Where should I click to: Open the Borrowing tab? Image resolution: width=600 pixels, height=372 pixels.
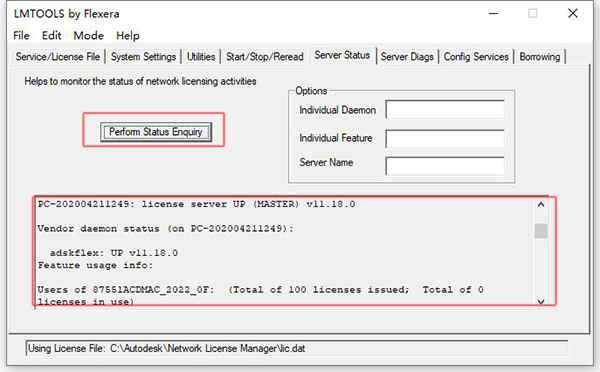point(540,57)
